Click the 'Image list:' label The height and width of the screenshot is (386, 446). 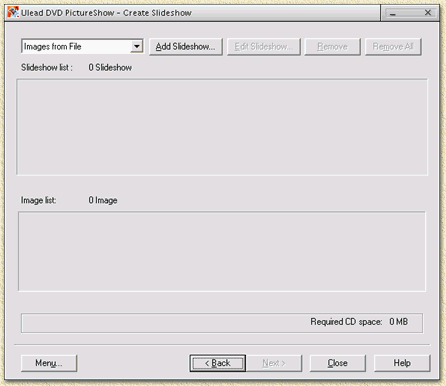(x=38, y=200)
